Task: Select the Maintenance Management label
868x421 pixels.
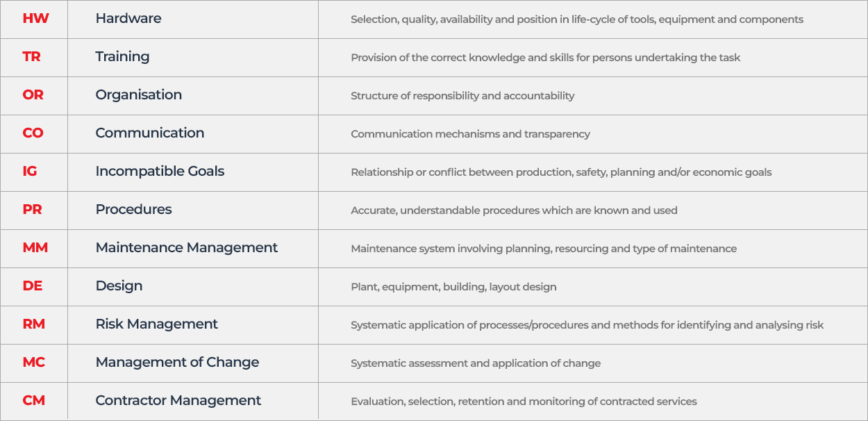Action: click(187, 248)
